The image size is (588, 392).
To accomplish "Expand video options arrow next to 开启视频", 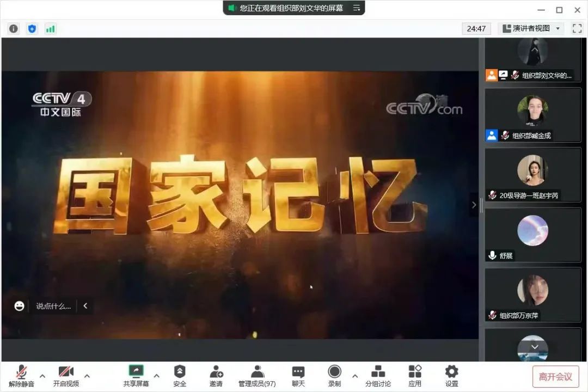I will point(87,376).
